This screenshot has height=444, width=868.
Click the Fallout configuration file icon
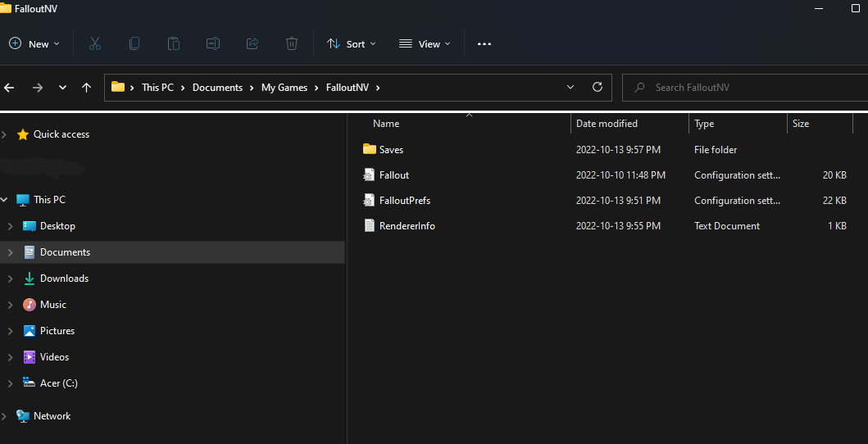(x=369, y=174)
